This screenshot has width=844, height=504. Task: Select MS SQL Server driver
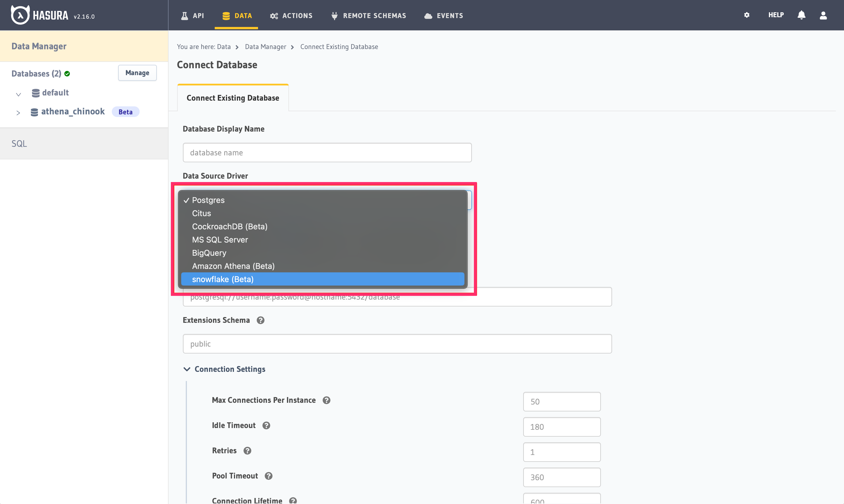[220, 240]
